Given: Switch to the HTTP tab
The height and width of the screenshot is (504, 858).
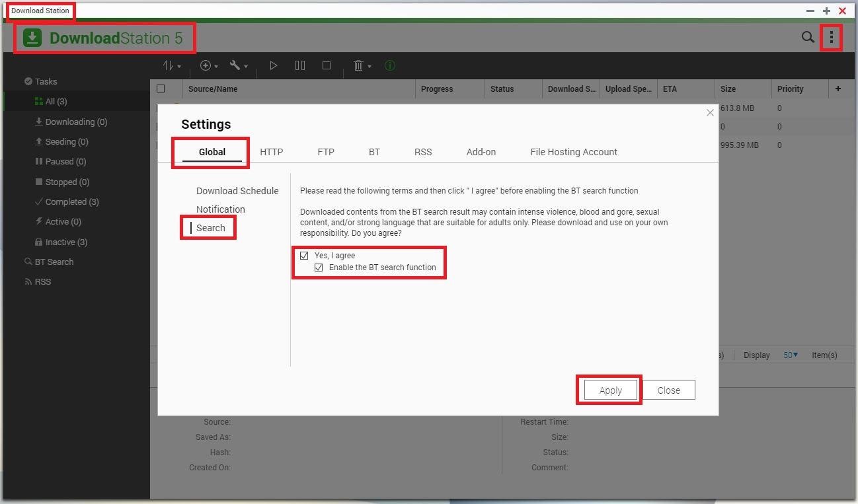Looking at the screenshot, I should point(272,152).
